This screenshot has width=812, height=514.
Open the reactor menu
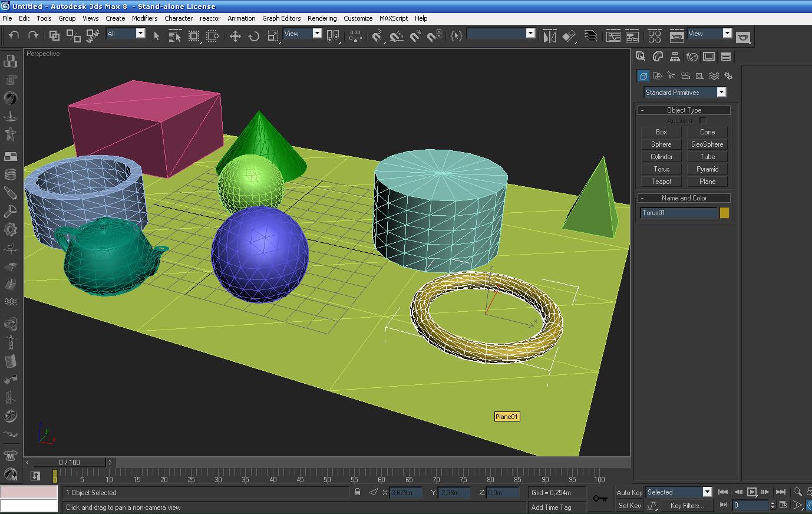click(210, 18)
